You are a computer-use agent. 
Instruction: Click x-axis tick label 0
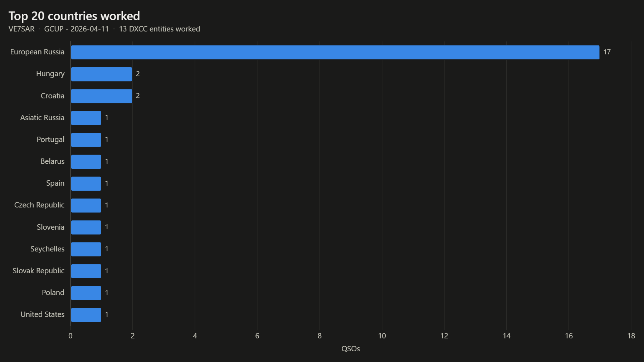[x=70, y=336]
